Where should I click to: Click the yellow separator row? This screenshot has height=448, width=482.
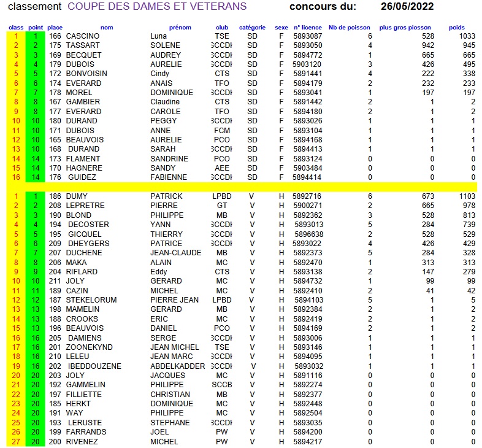point(245,187)
